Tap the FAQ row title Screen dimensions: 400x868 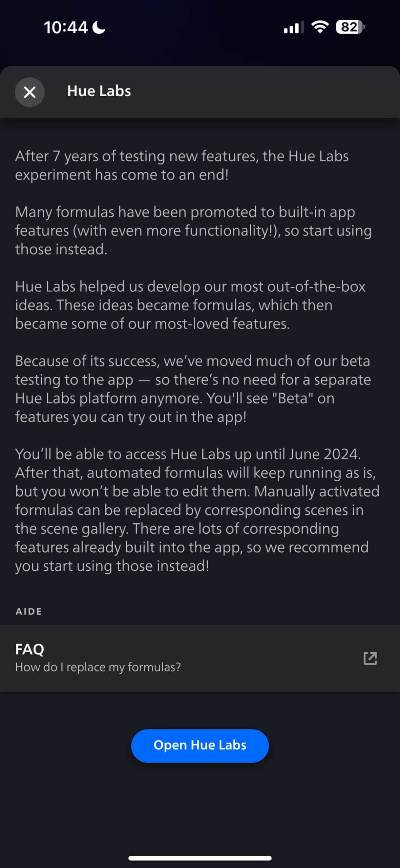(x=30, y=649)
